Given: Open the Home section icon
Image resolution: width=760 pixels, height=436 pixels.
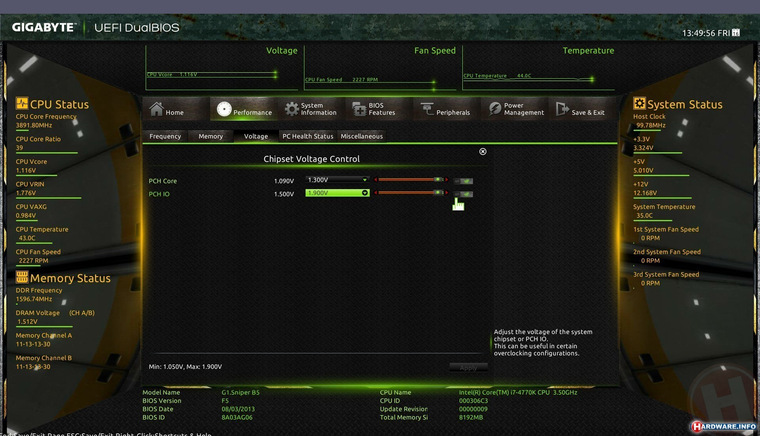Looking at the screenshot, I should click(x=156, y=109).
